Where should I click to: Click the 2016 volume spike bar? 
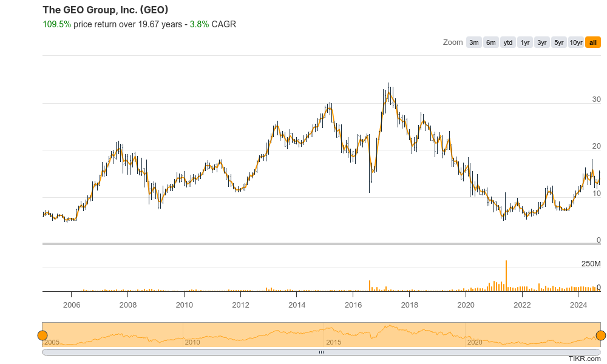(370, 286)
